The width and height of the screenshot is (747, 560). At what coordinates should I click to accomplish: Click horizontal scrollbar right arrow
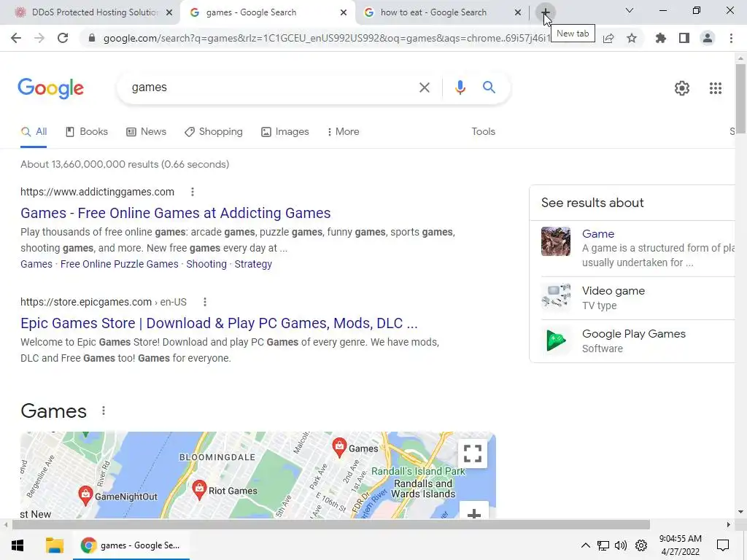(x=729, y=525)
